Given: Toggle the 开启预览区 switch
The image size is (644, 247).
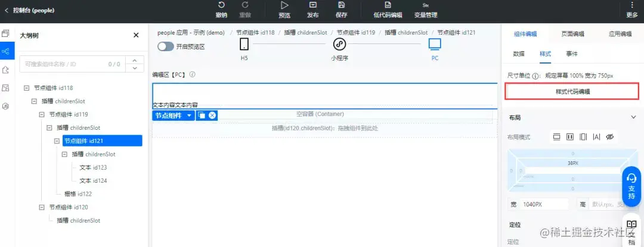Looking at the screenshot, I should point(166,46).
